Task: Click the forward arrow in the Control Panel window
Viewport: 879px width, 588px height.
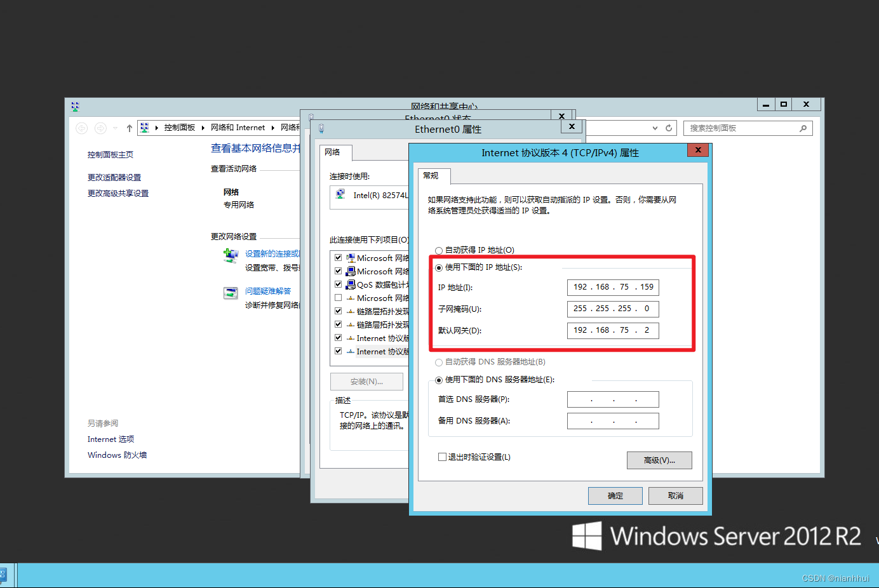Action: (x=100, y=128)
